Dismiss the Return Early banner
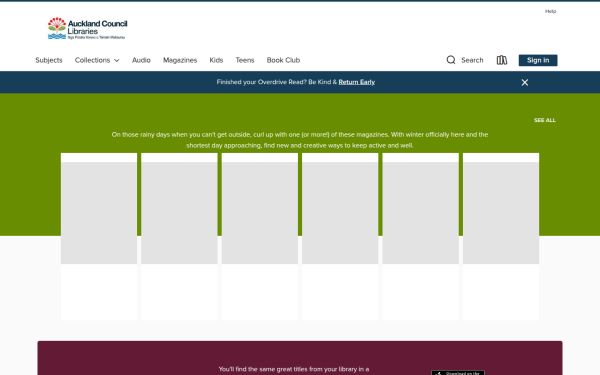Screen dimensions: 600x375 click(x=525, y=82)
